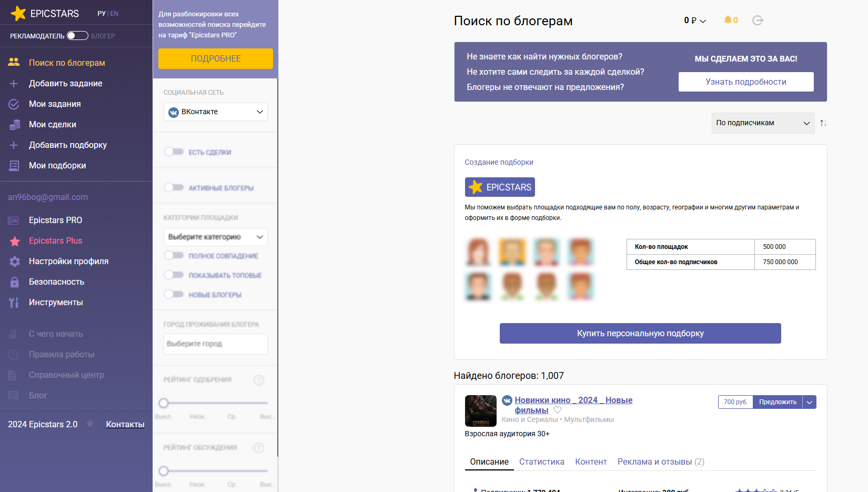The width and height of the screenshot is (868, 492).
Task: Click the VK icon next to Новинки кино title
Action: coord(507,400)
